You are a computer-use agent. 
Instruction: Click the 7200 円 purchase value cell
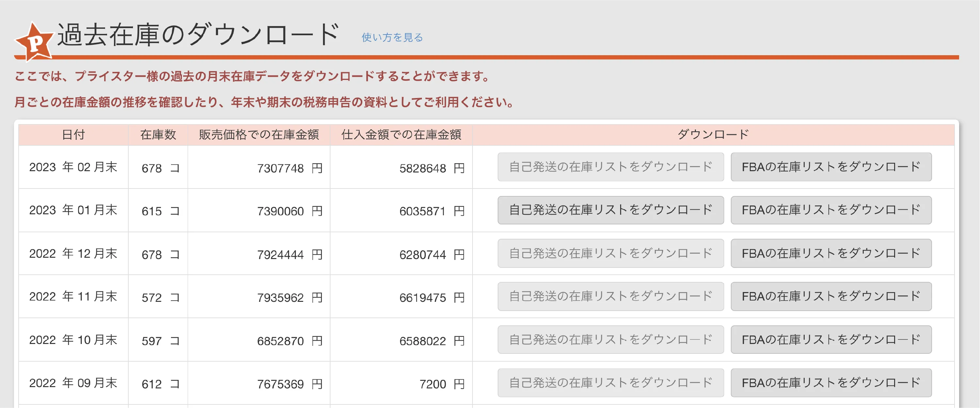pyautogui.click(x=401, y=384)
